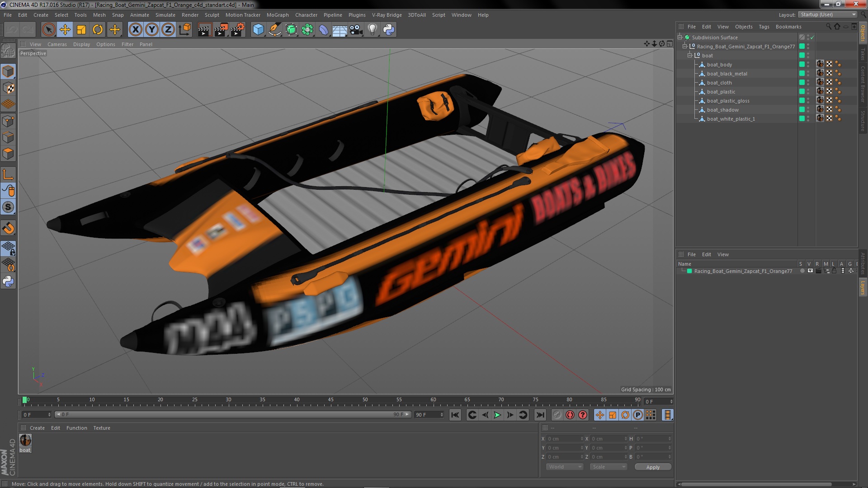The width and height of the screenshot is (868, 488).
Task: Switch to Edges mode
Action: pyautogui.click(x=8, y=137)
